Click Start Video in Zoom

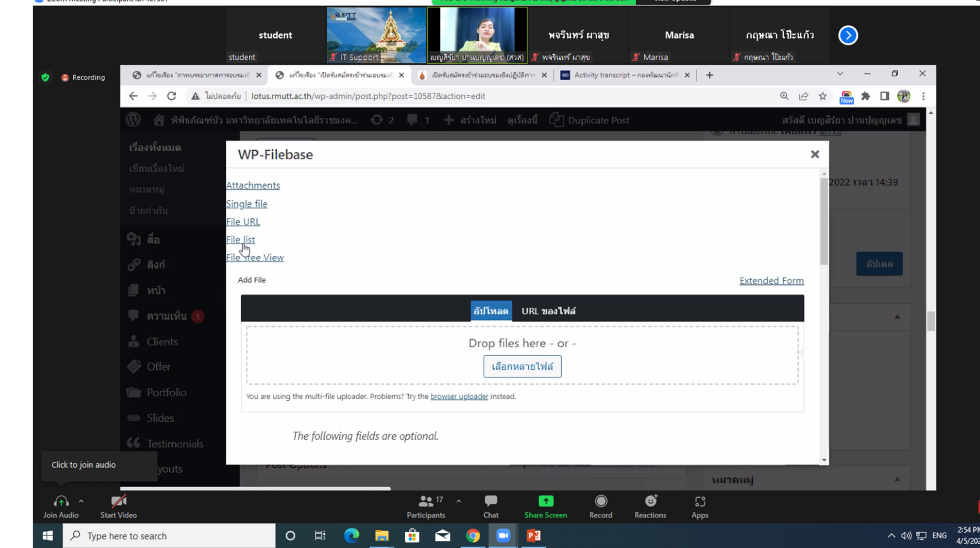coord(118,507)
